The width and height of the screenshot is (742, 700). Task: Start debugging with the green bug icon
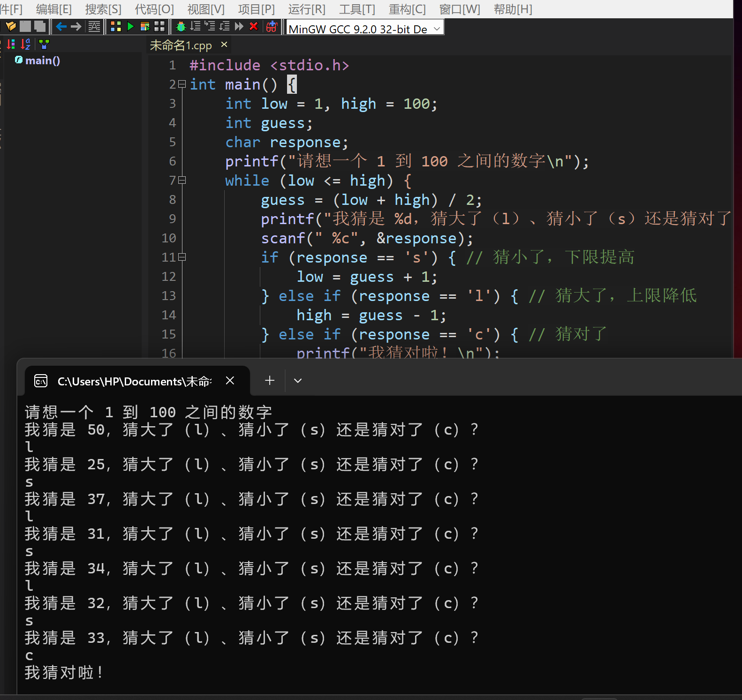pyautogui.click(x=181, y=27)
